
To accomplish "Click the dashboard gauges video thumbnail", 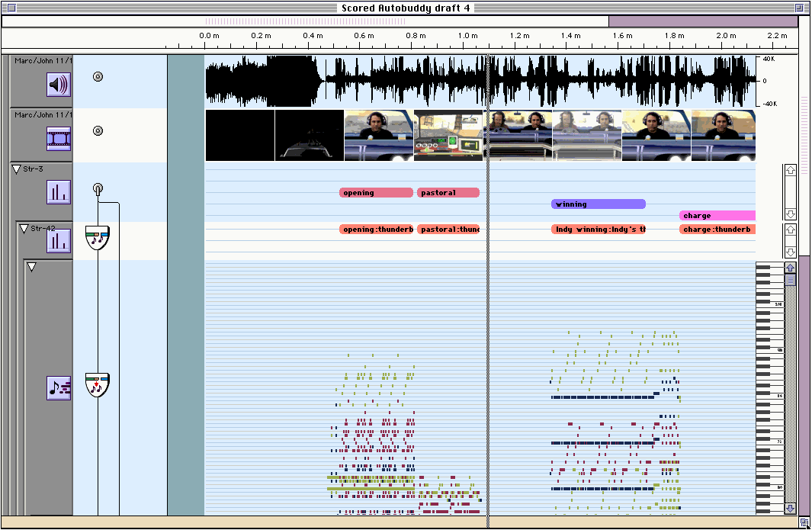I will coord(448,135).
